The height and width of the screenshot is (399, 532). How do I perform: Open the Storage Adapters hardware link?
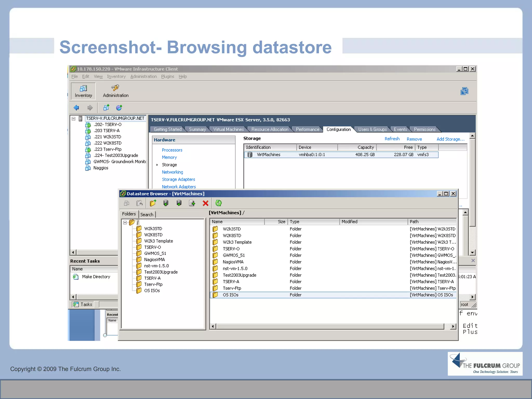click(178, 179)
